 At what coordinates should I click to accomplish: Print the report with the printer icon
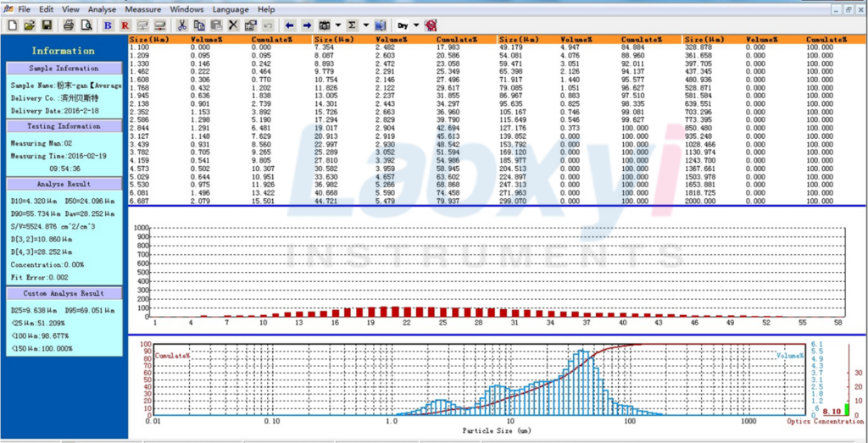[x=68, y=25]
